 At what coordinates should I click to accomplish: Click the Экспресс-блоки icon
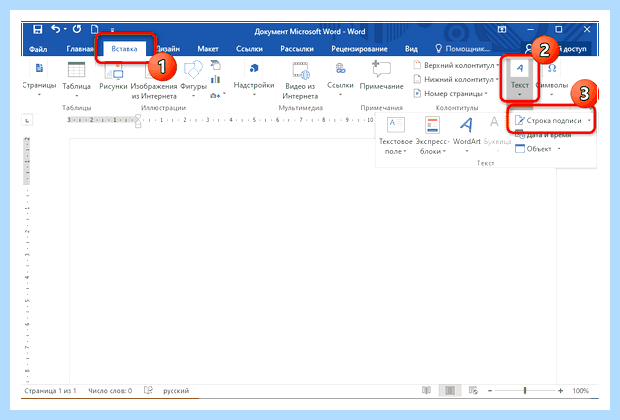click(x=432, y=125)
